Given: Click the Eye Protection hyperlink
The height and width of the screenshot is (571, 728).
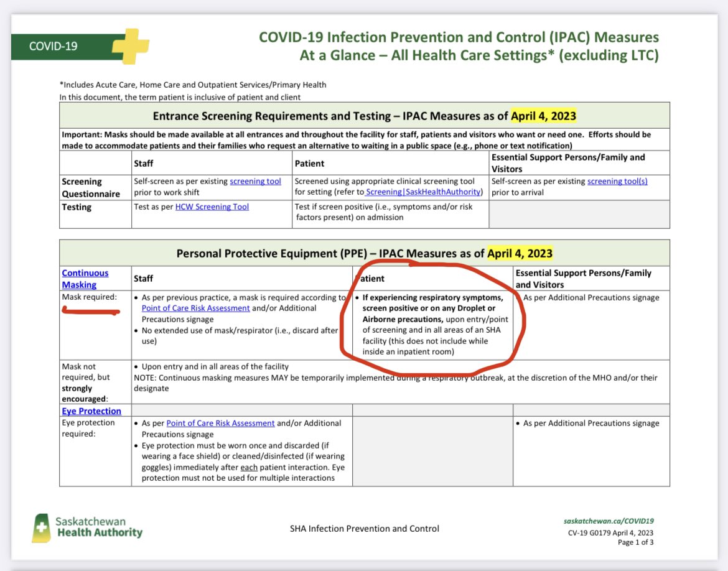Looking at the screenshot, I should (x=91, y=411).
